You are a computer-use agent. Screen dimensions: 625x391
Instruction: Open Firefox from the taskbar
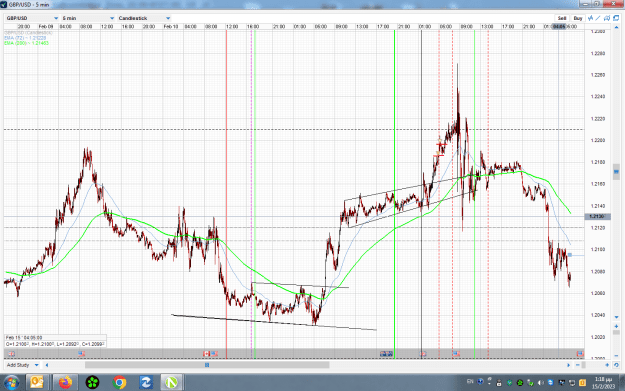coord(65,383)
